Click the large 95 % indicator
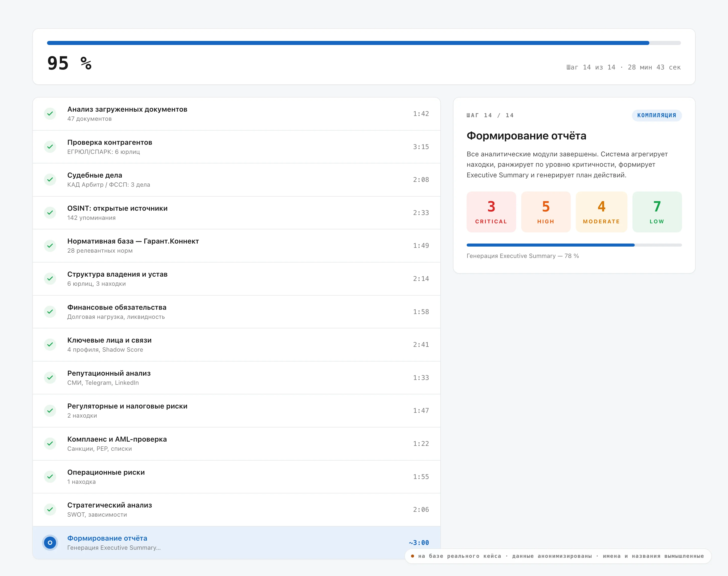728x576 pixels. pos(70,63)
